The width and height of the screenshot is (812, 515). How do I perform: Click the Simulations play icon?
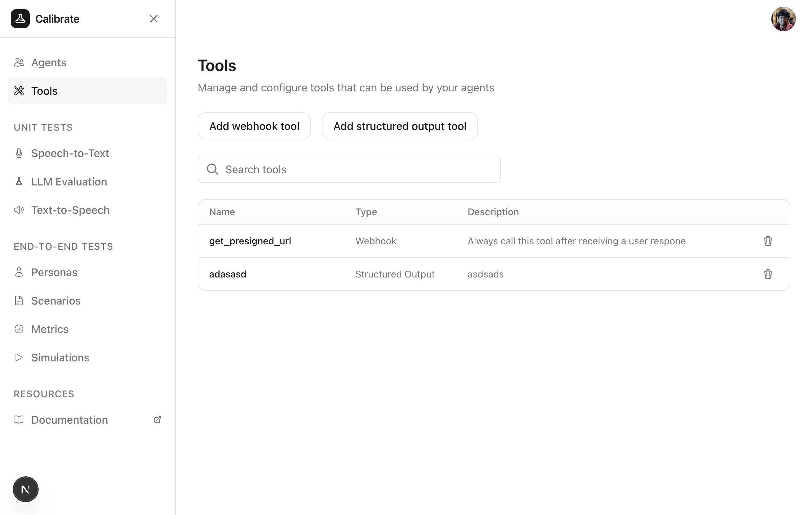(19, 357)
